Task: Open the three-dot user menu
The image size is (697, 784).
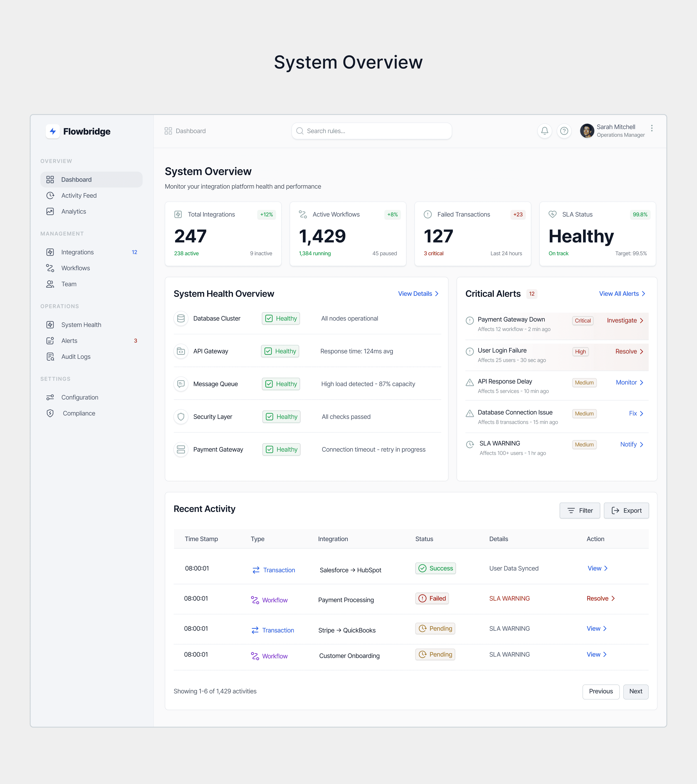Action: [x=651, y=128]
